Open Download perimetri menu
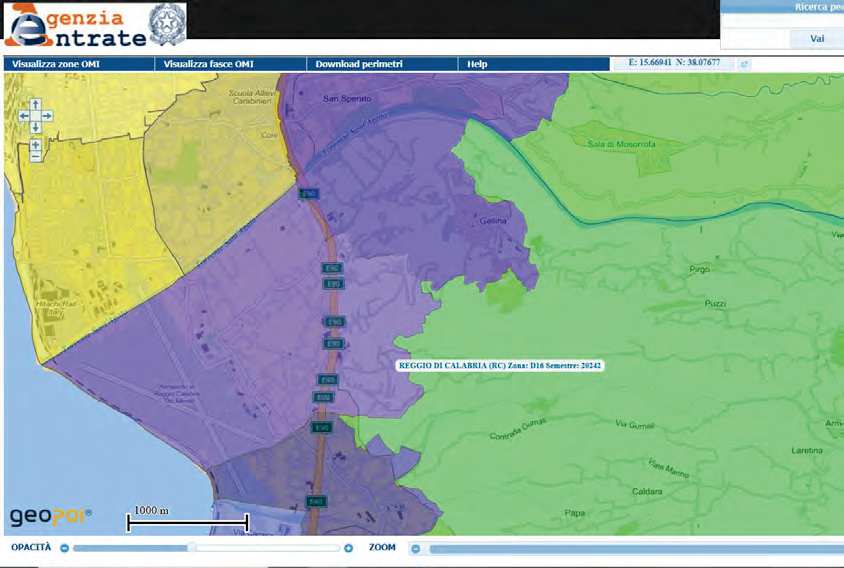The width and height of the screenshot is (844, 568). click(359, 64)
